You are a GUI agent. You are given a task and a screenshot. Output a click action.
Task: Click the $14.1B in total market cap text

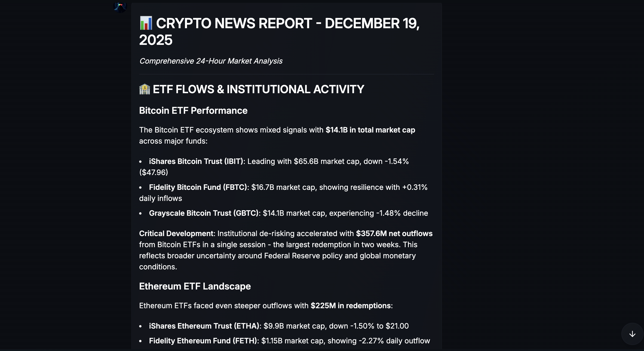pyautogui.click(x=370, y=130)
